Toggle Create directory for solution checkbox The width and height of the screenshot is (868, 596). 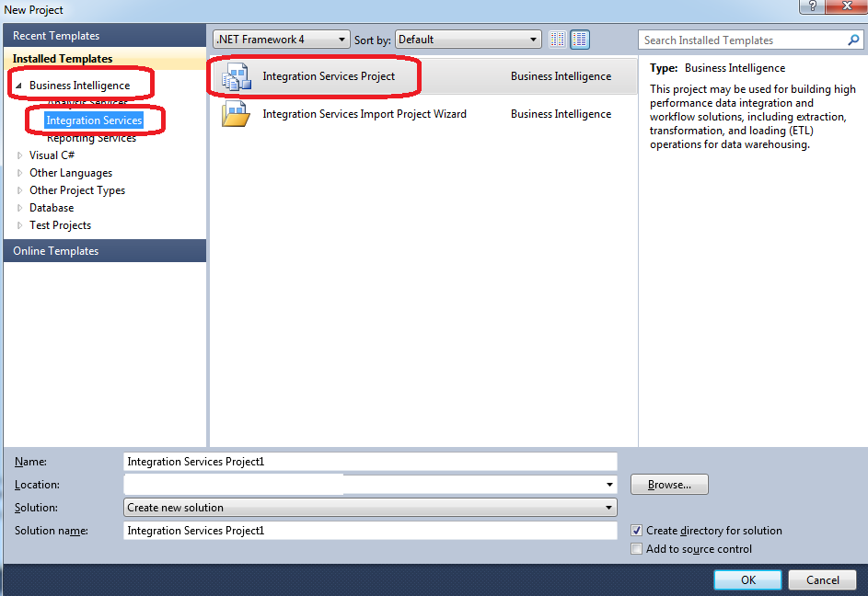pos(637,530)
